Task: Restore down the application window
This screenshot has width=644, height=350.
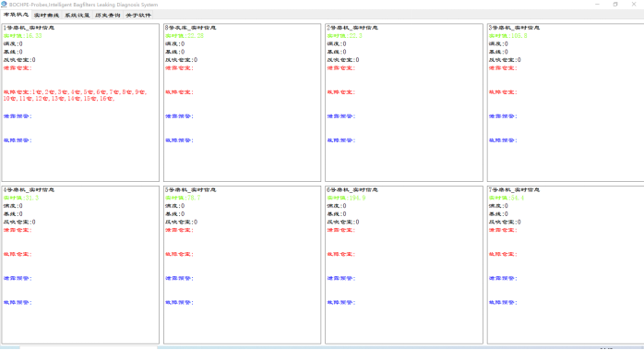Action: coord(615,4)
